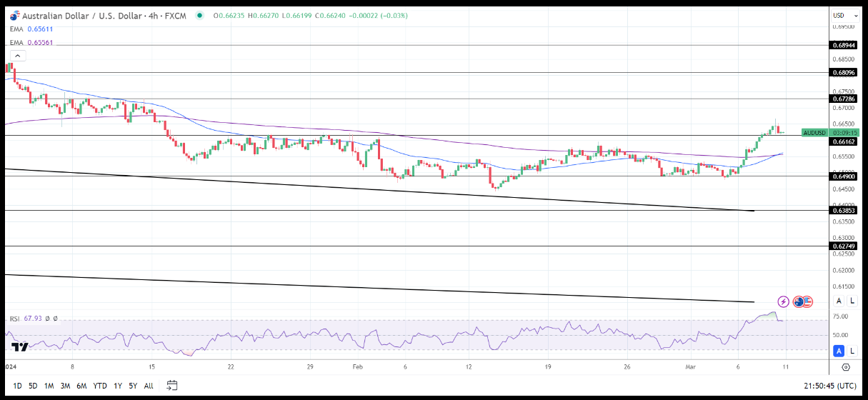Click the 0.67286 price level label
The image size is (868, 400).
click(844, 99)
